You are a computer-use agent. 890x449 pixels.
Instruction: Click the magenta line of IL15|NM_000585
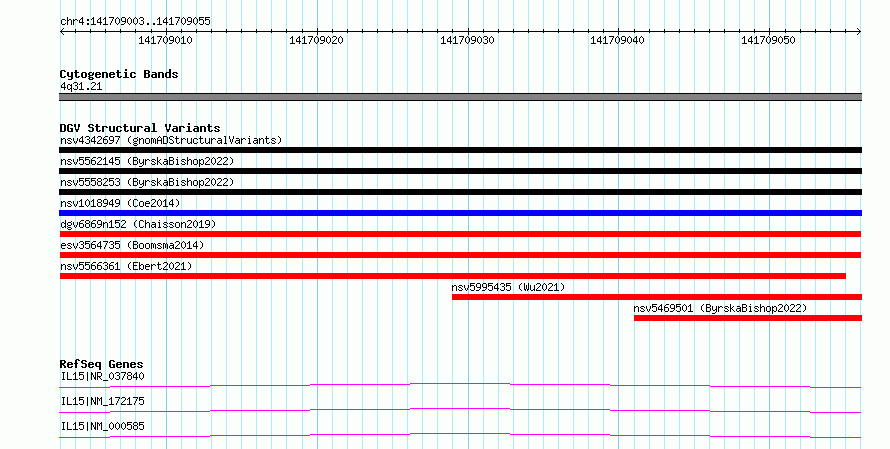(460, 435)
